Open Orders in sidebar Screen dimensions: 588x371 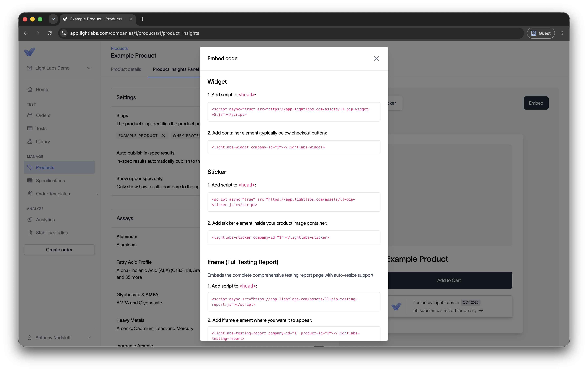(x=59, y=115)
